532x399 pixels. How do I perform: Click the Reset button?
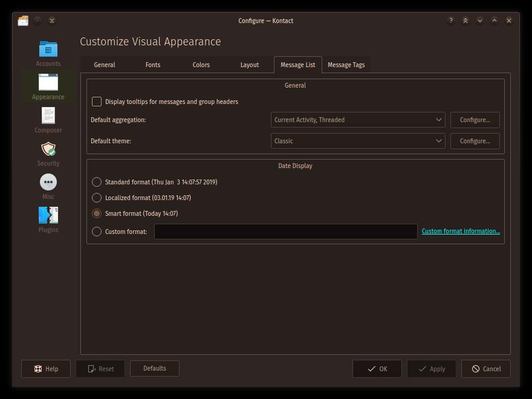click(x=100, y=369)
